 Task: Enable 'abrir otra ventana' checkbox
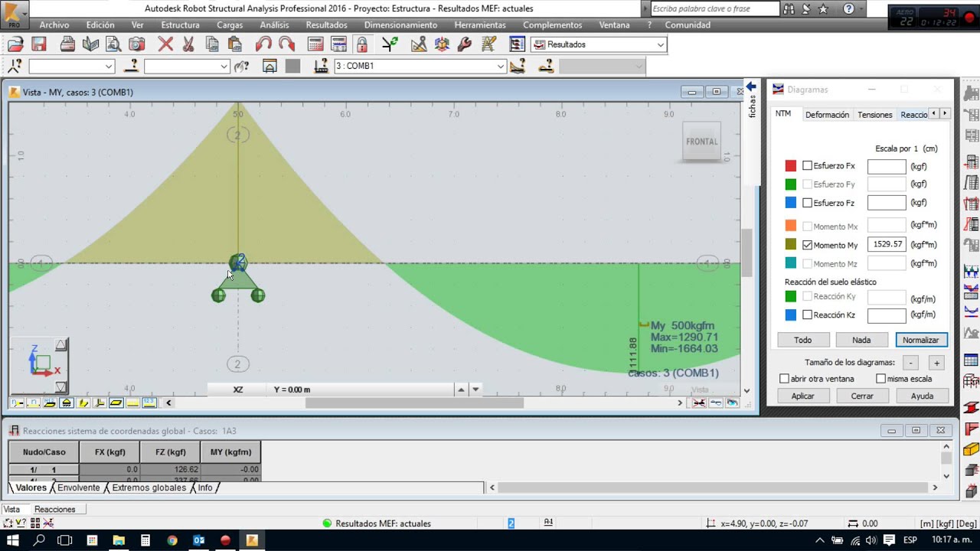point(784,379)
